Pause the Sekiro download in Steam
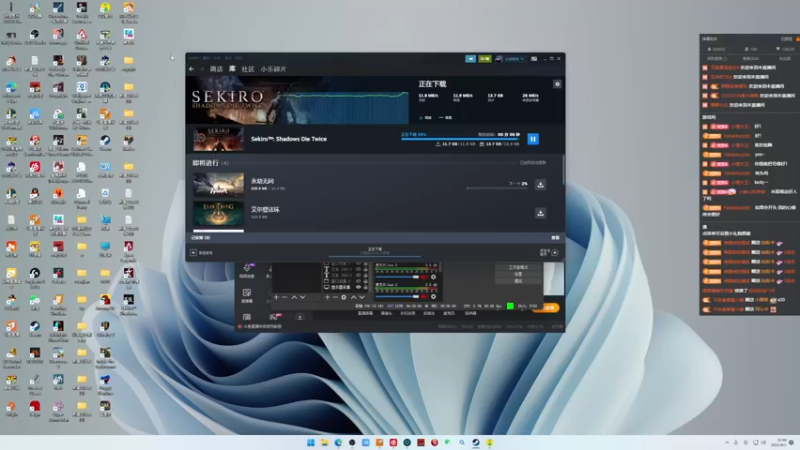800x450 pixels. (x=533, y=139)
